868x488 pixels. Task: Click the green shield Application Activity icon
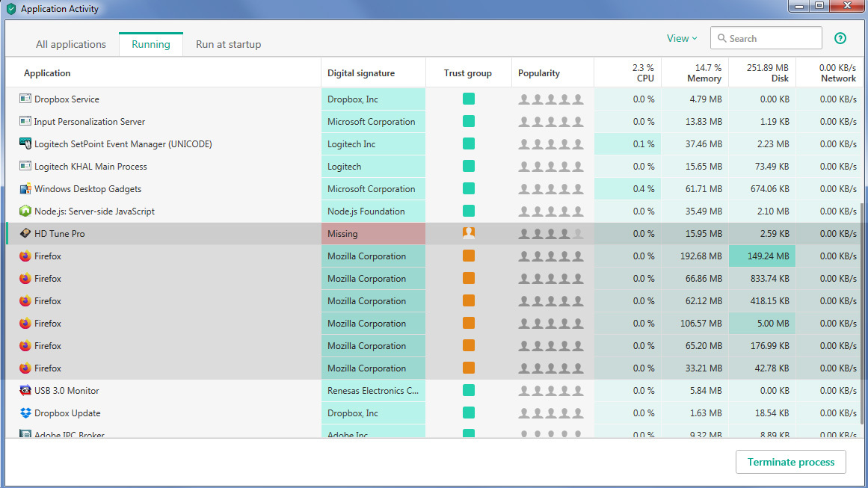coord(11,9)
